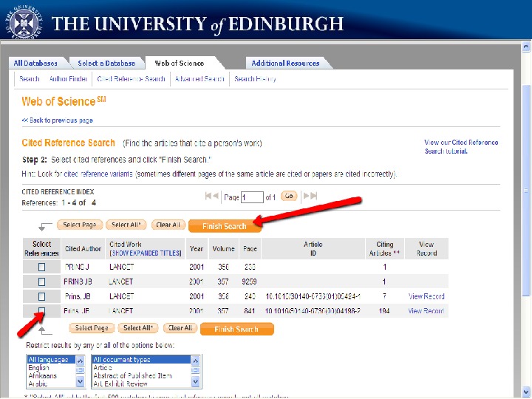
Task: Open View Record for page 841 row
Action: tap(426, 311)
